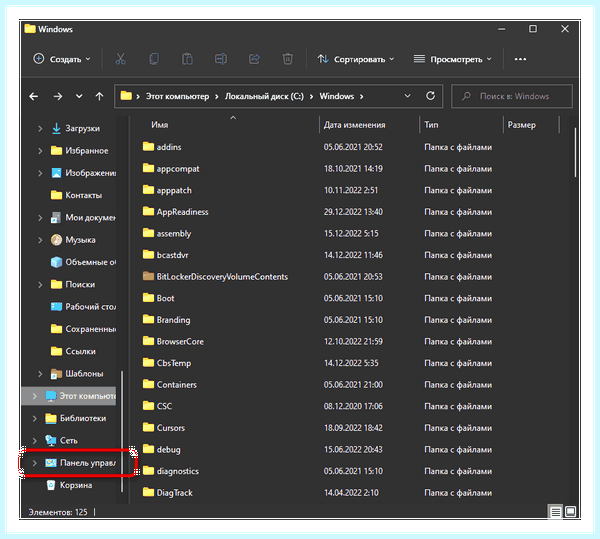The image size is (600, 539).
Task: Click the Delete trash icon
Action: 287,59
